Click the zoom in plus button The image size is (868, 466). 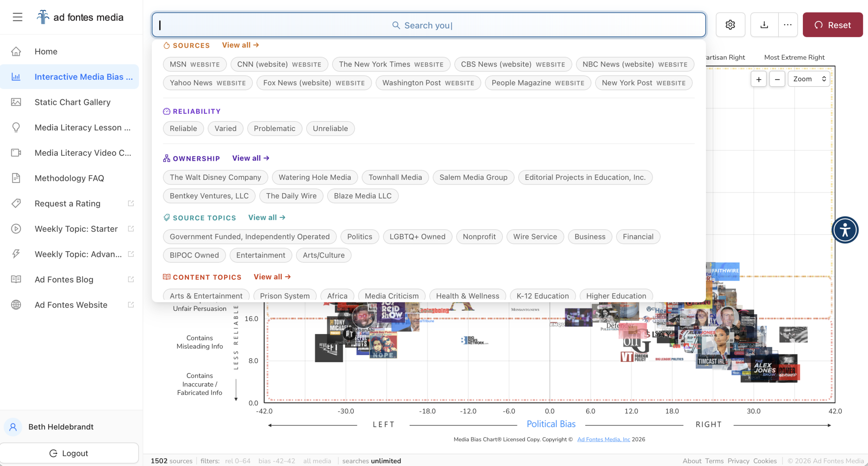point(759,79)
